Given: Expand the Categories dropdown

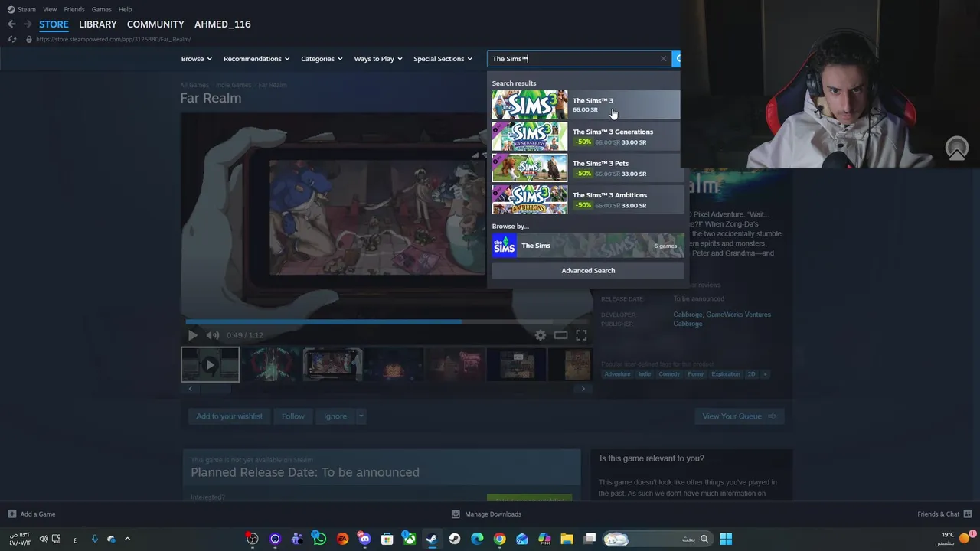Looking at the screenshot, I should pos(322,59).
